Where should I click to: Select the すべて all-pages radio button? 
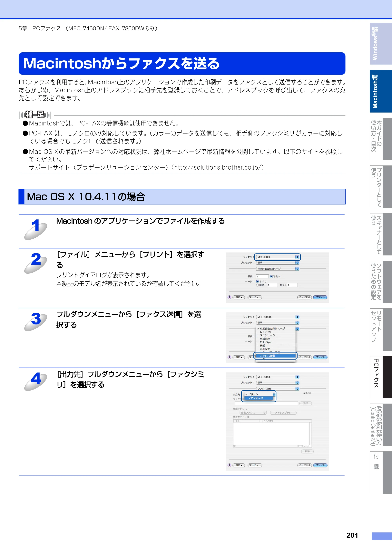pyautogui.click(x=257, y=281)
